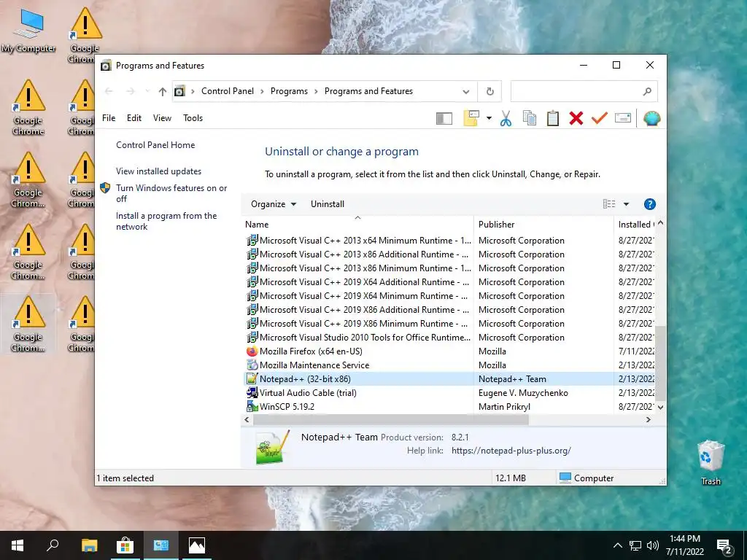Open My Computer desktop icon
This screenshot has height=560, width=747.
pyautogui.click(x=28, y=31)
